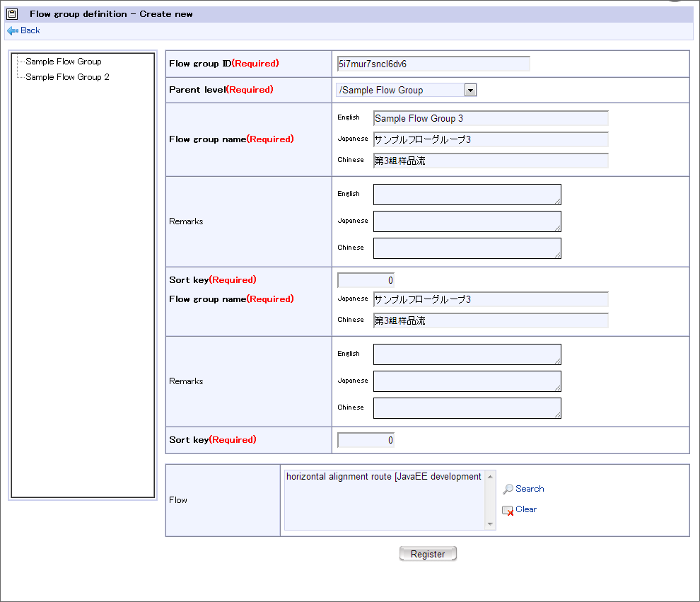Focus the Flow group ID field
The height and width of the screenshot is (602, 700).
pos(433,64)
